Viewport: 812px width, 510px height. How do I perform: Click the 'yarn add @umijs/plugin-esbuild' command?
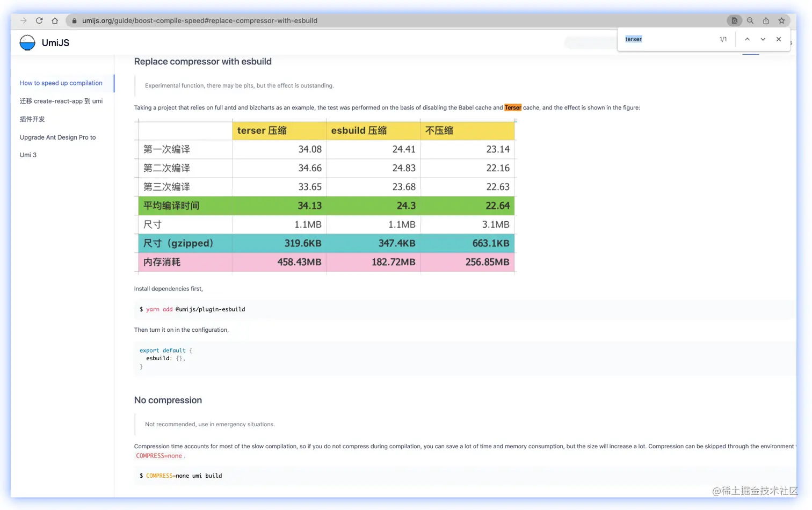[195, 310]
